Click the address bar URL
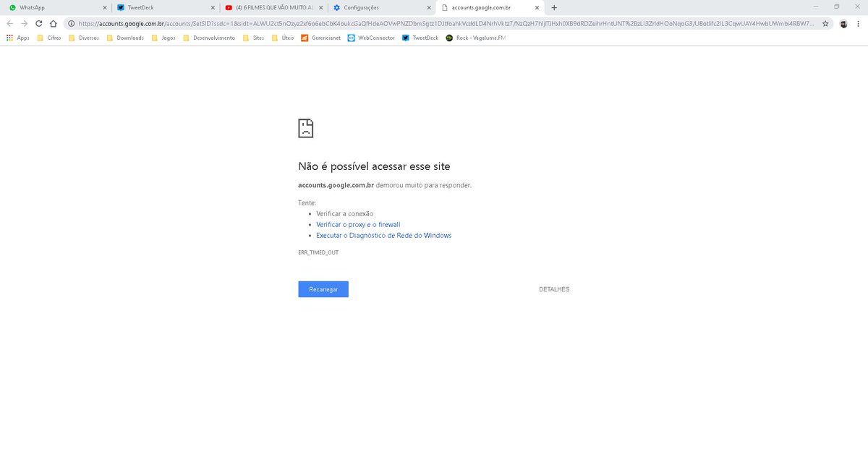Image resolution: width=868 pixels, height=470 pixels. click(446, 23)
